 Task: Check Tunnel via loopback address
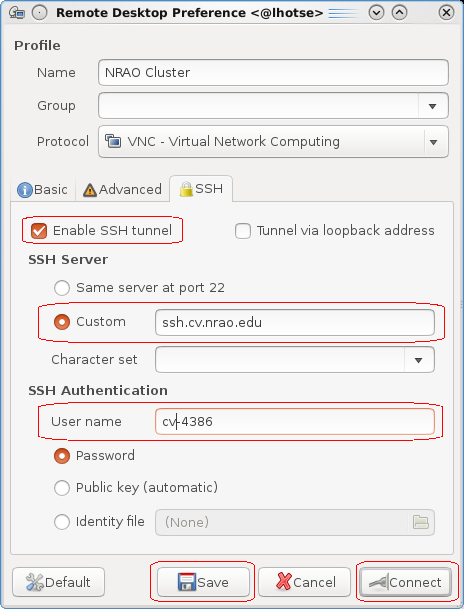pyautogui.click(x=243, y=231)
